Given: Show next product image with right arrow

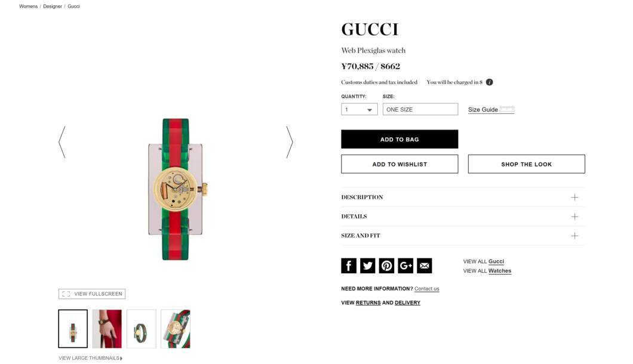Looking at the screenshot, I should pyautogui.click(x=290, y=142).
